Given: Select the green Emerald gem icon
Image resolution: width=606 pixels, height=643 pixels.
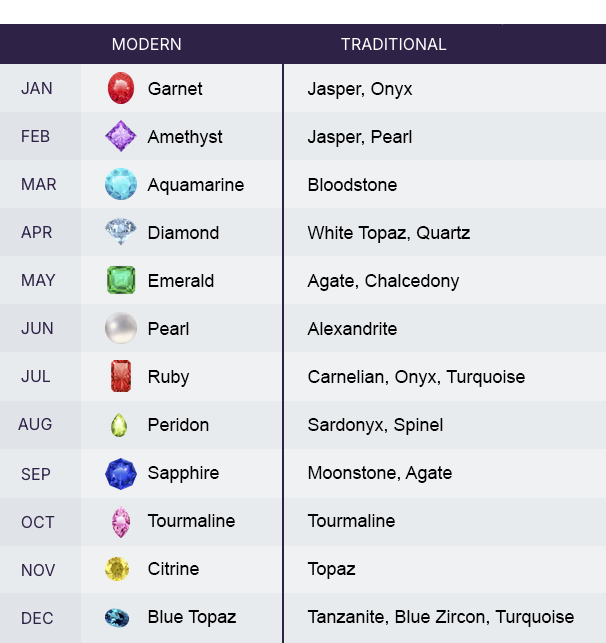Looking at the screenshot, I should [x=121, y=280].
